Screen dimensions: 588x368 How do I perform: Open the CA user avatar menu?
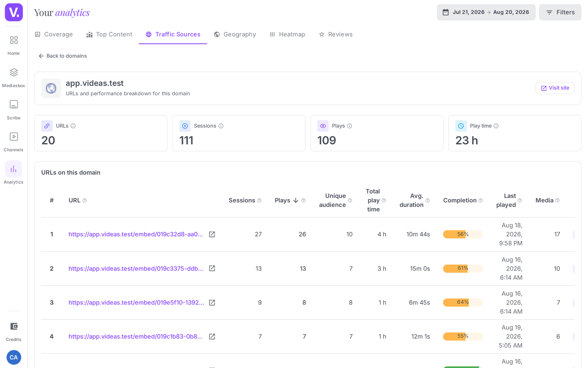pos(14,357)
